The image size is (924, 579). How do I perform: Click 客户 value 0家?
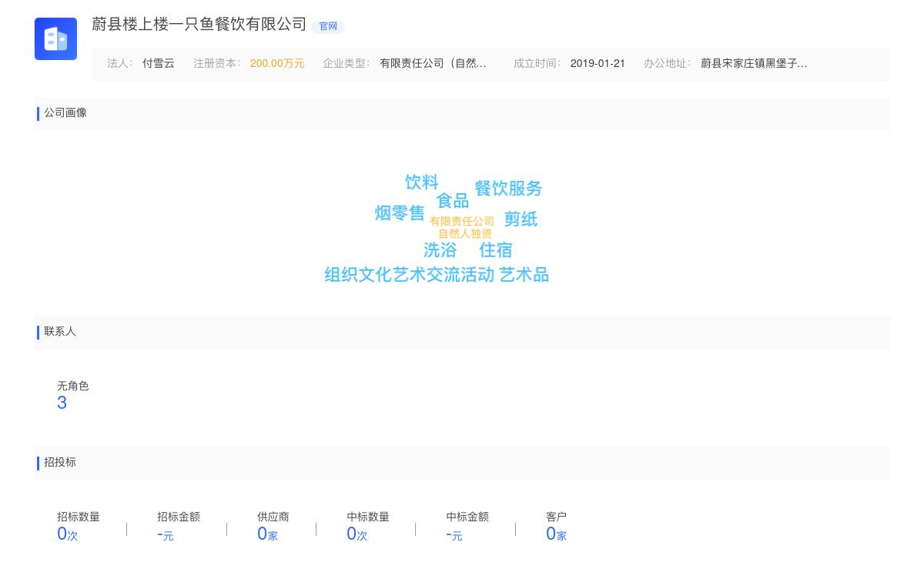point(556,534)
